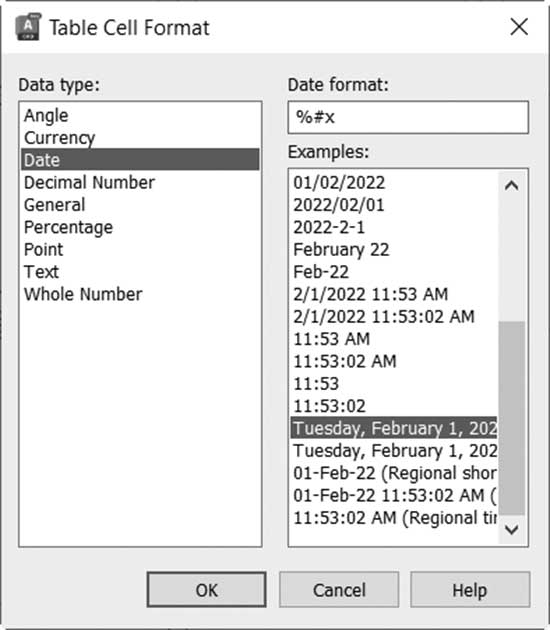Select Decimal Number data type
Viewport: 550px width, 630px height.
point(140,182)
